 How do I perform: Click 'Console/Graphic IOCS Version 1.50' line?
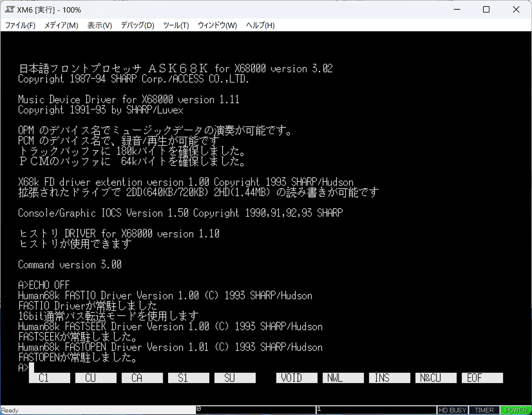[180, 213]
